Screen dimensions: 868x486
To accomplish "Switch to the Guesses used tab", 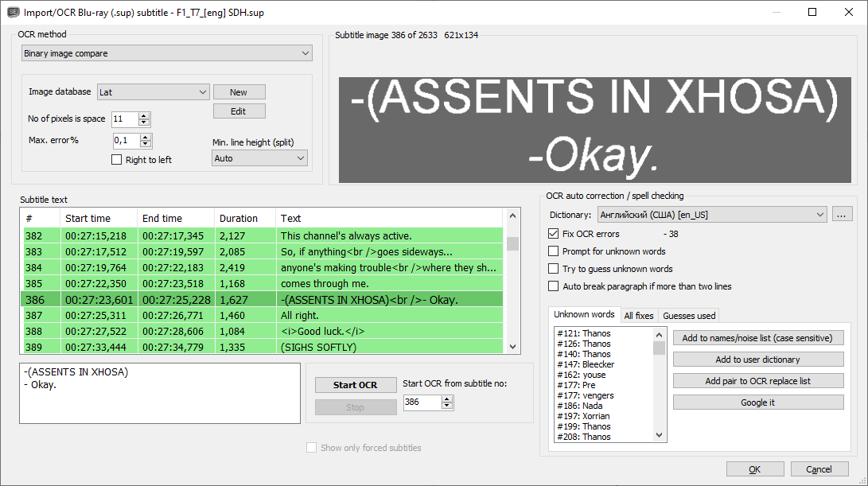I will [x=687, y=315].
